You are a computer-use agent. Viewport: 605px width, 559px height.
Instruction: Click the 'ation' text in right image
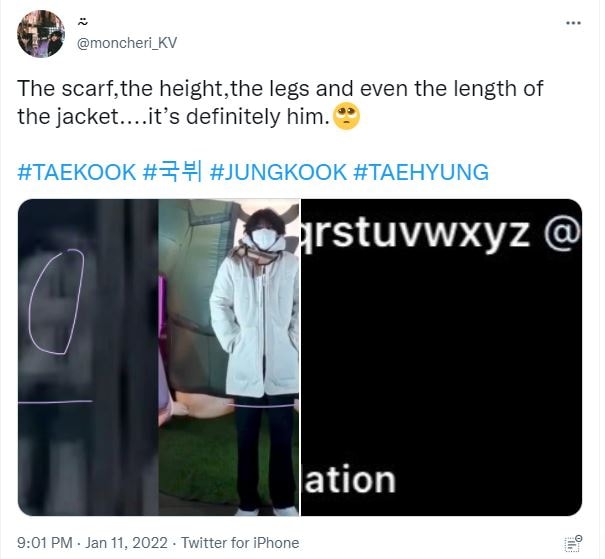click(350, 480)
